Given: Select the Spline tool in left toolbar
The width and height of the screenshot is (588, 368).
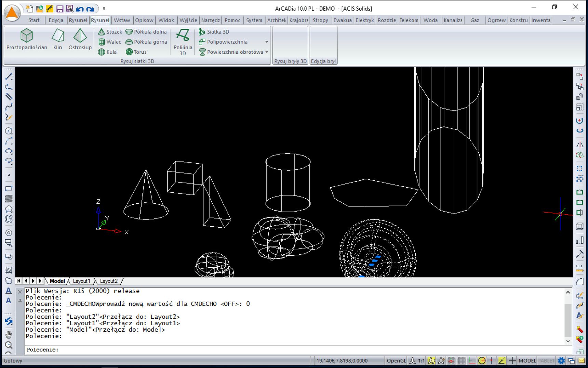Looking at the screenshot, I should pyautogui.click(x=9, y=107).
